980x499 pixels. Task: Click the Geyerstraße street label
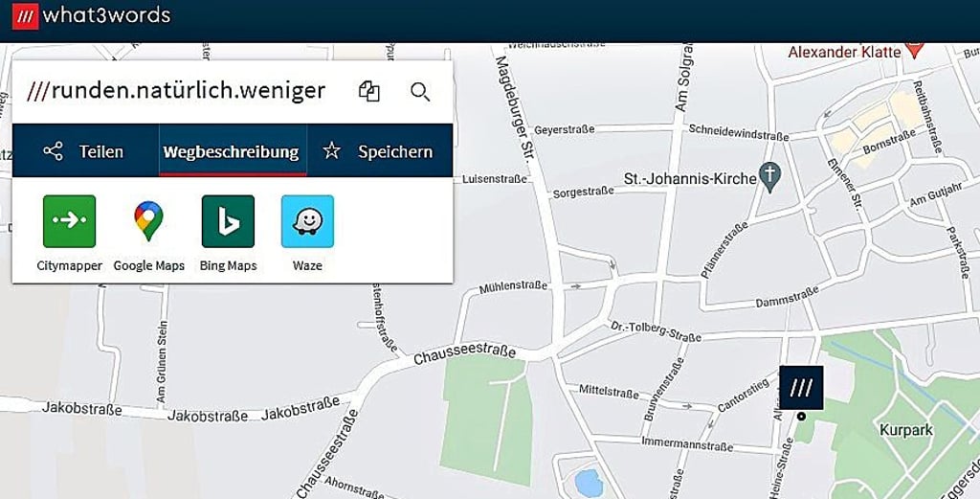(564, 130)
